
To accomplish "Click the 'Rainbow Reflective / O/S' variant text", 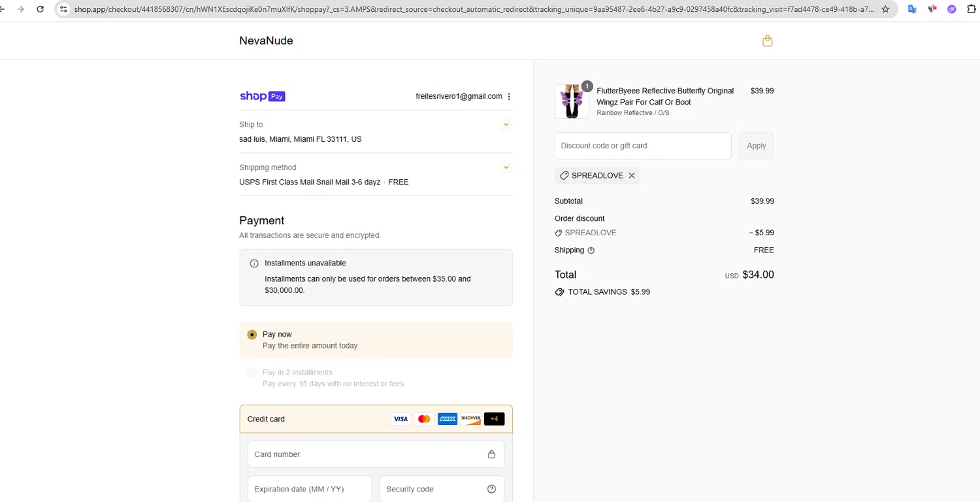I will pyautogui.click(x=633, y=113).
